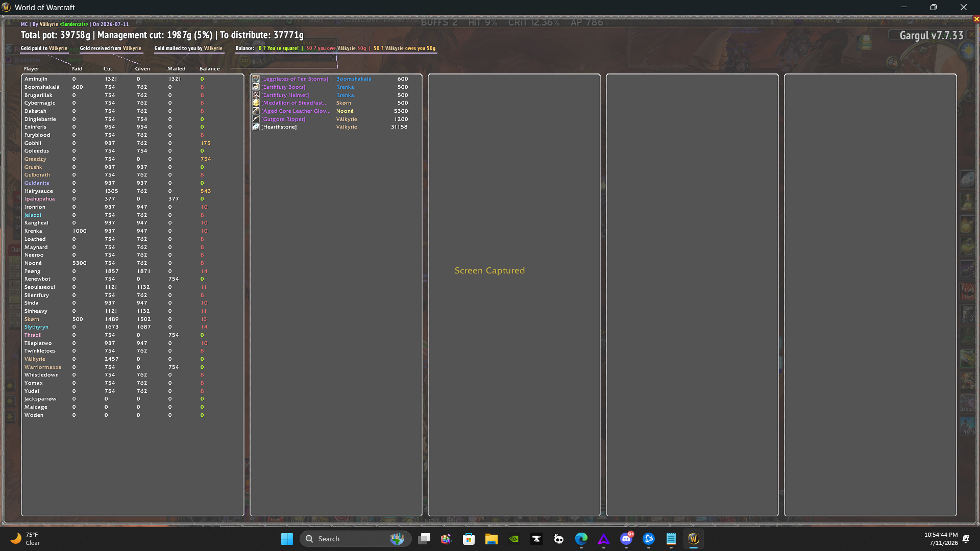Click the 'Paid' column header

(x=77, y=69)
